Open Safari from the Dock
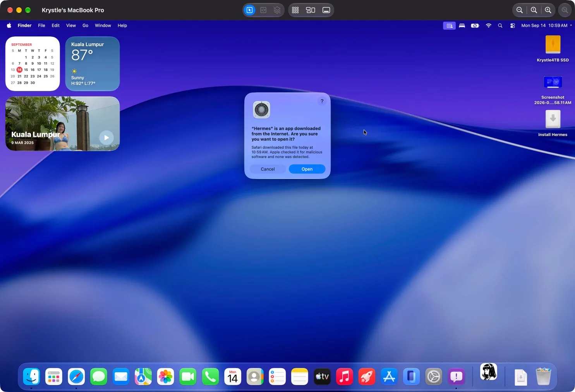Screen dimensions: 575x392 [76, 377]
